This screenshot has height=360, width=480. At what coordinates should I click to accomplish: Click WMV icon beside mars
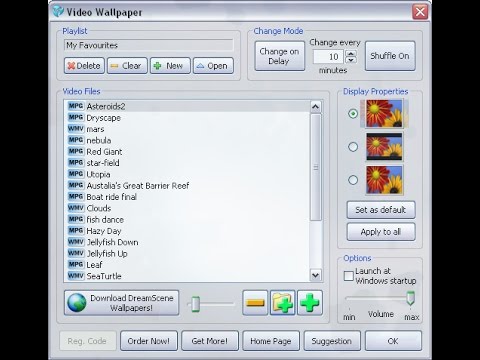pyautogui.click(x=76, y=129)
